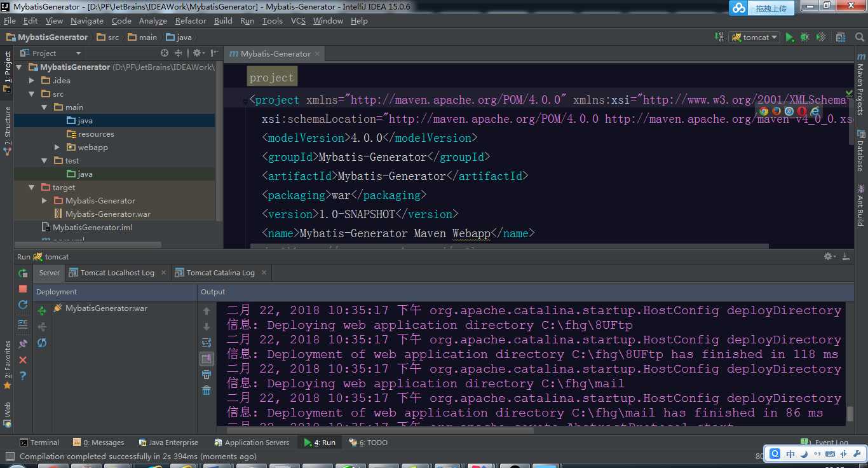868x468 pixels.
Task: Run tomcat with coverage icon
Action: click(x=821, y=38)
